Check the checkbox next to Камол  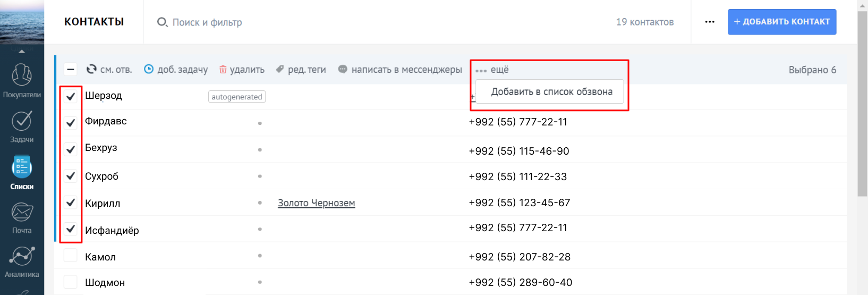71,256
